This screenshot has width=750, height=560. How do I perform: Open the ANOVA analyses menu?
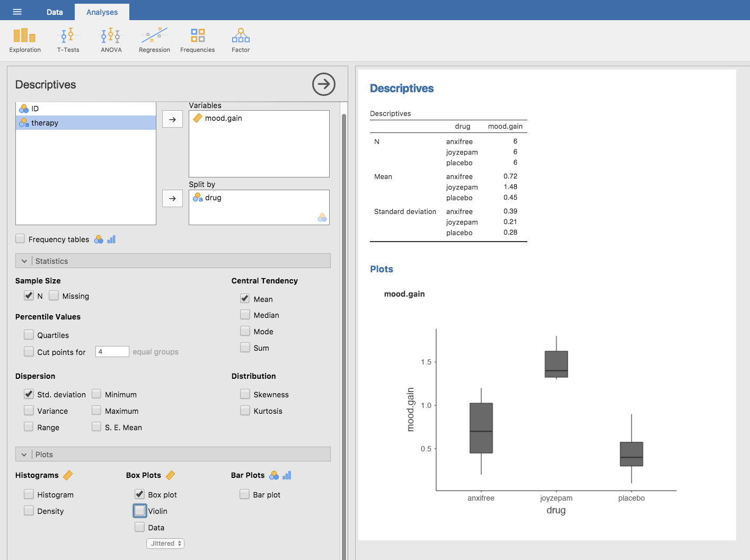pyautogui.click(x=111, y=41)
